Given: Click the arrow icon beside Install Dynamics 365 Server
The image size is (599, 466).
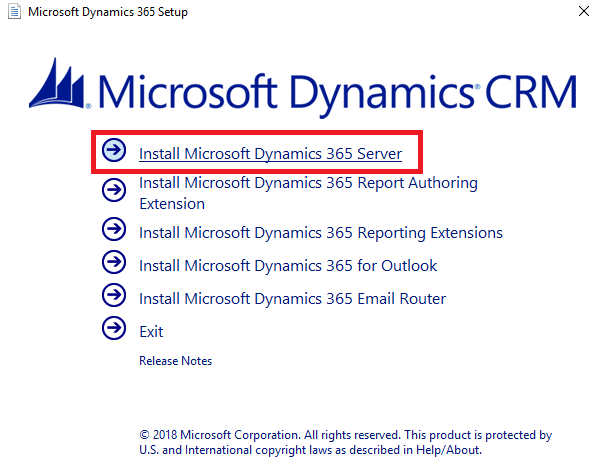Looking at the screenshot, I should click(114, 150).
